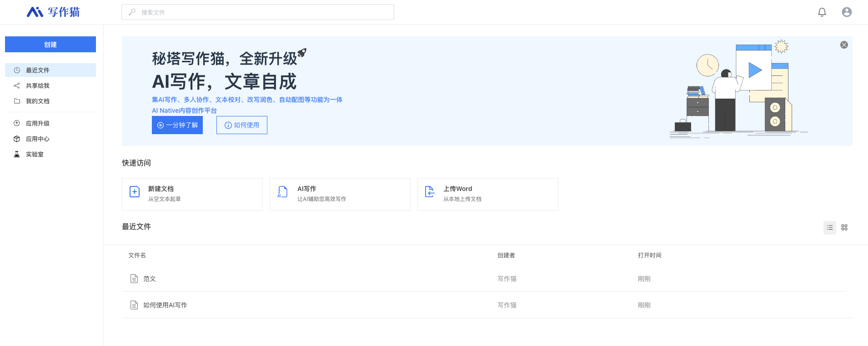The height and width of the screenshot is (346, 868).
Task: Click the cube icon beside 应用中心
Action: pyautogui.click(x=17, y=139)
